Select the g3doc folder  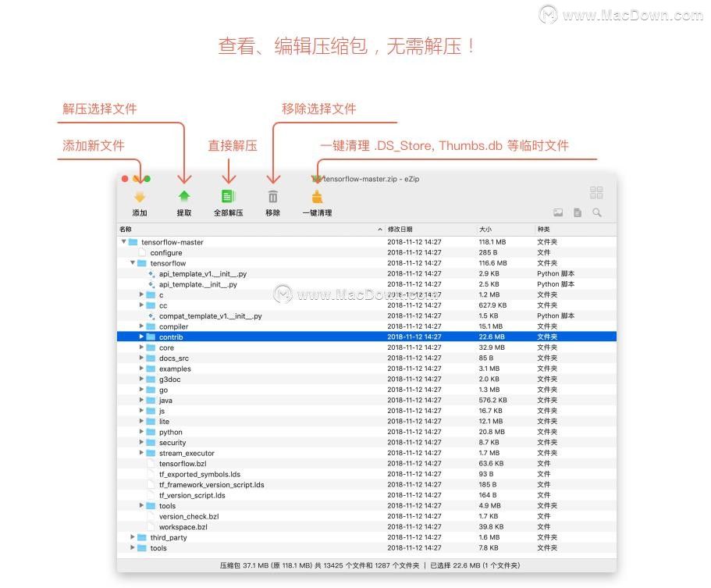click(x=366, y=379)
